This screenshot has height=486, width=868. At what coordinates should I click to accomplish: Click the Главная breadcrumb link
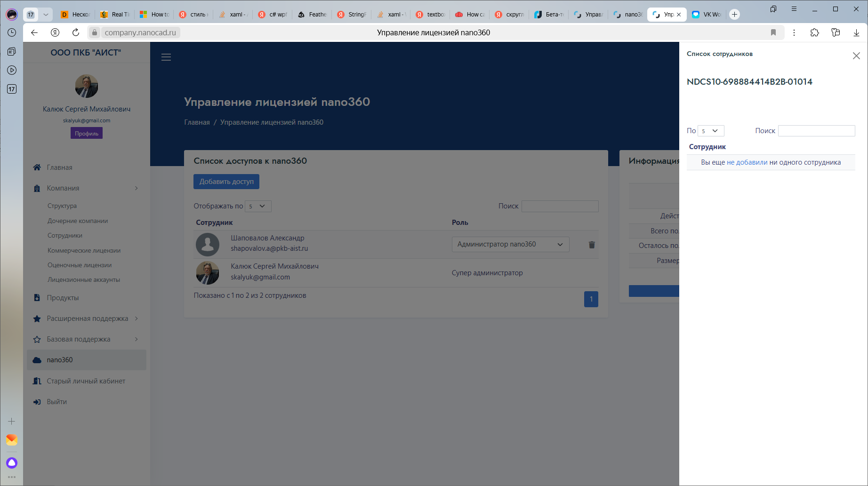coord(197,122)
